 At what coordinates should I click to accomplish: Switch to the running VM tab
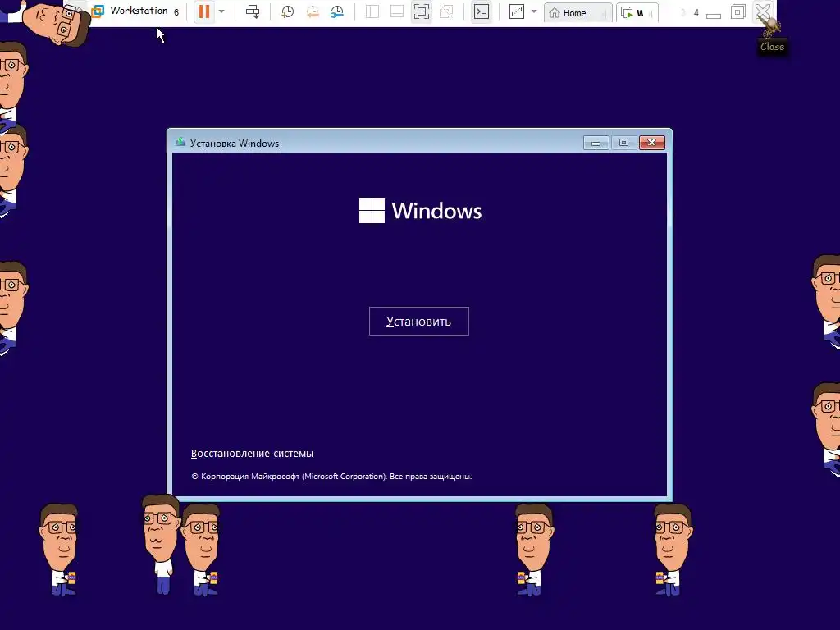tap(637, 13)
